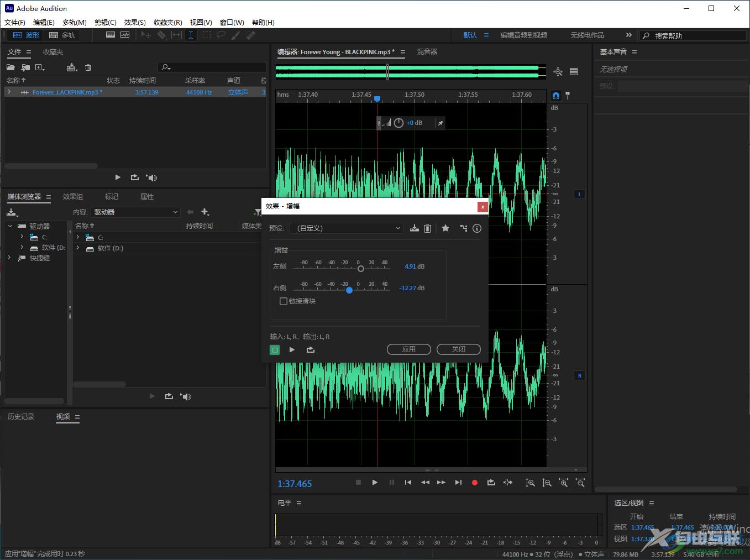
Task: Click transport Play button
Action: (x=375, y=483)
